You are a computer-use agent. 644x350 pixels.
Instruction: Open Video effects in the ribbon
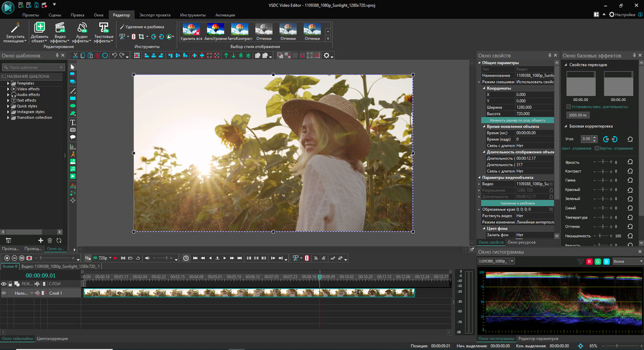(60, 32)
